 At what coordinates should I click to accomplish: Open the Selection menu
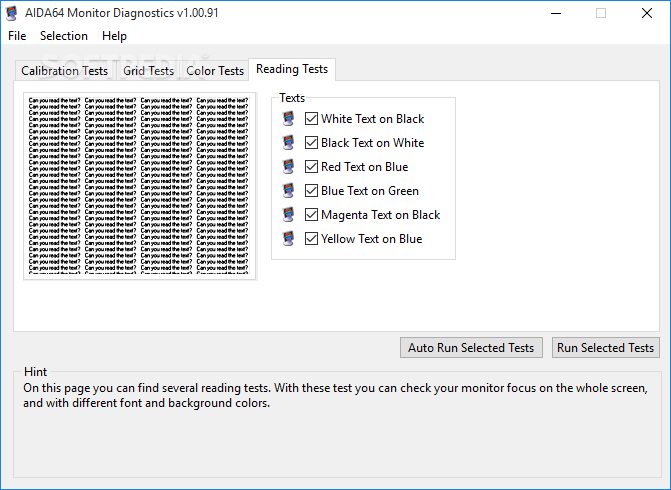coord(64,36)
